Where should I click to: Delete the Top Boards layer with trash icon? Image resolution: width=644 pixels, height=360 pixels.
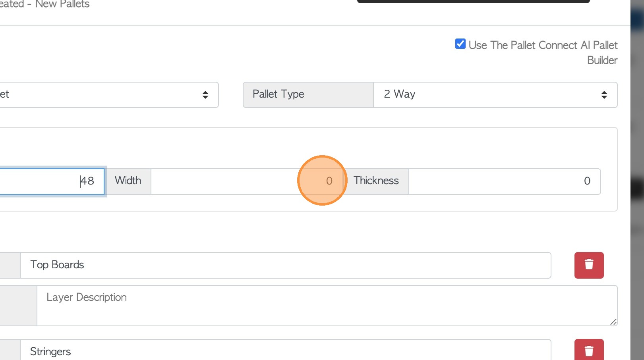[x=589, y=265]
